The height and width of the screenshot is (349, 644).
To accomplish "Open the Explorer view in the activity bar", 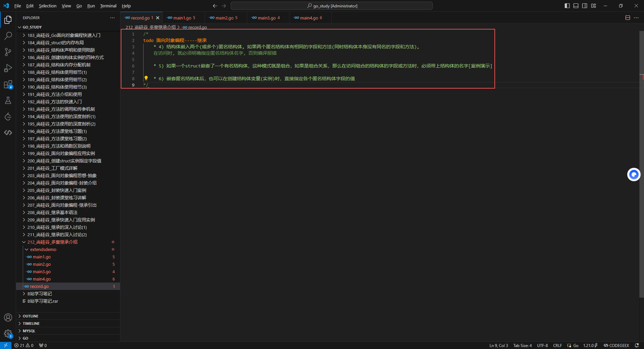I will coord(8,20).
